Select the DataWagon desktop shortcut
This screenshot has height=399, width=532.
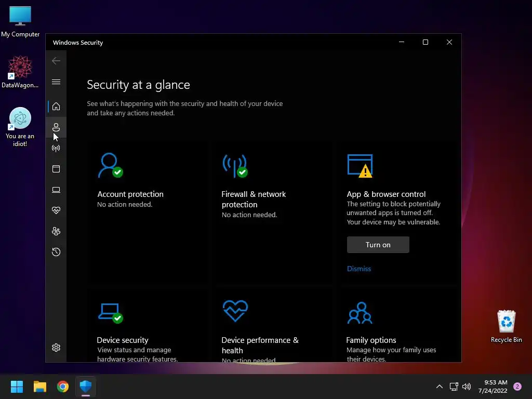point(20,72)
